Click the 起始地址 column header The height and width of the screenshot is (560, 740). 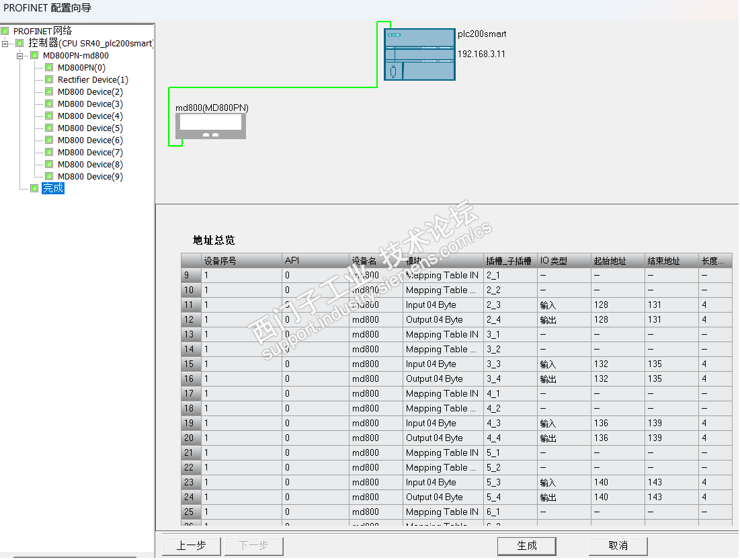[618, 261]
